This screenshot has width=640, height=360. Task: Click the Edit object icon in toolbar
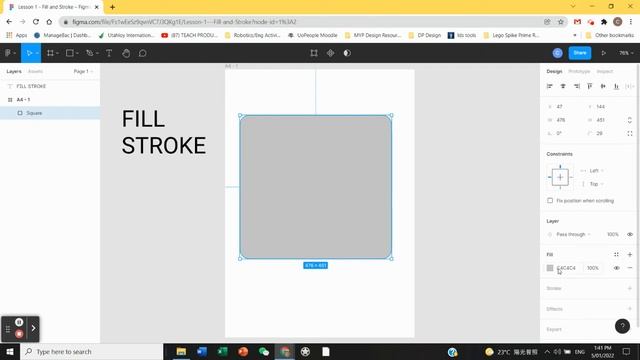(313, 53)
